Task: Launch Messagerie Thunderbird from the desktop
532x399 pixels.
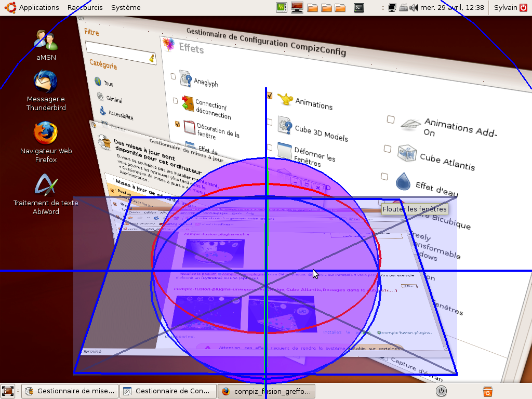Action: [x=46, y=82]
